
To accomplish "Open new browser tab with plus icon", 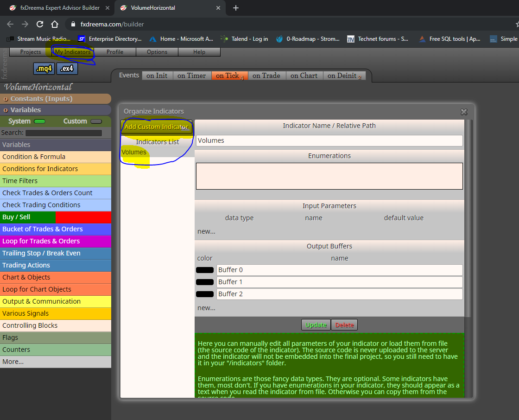I will 236,8.
